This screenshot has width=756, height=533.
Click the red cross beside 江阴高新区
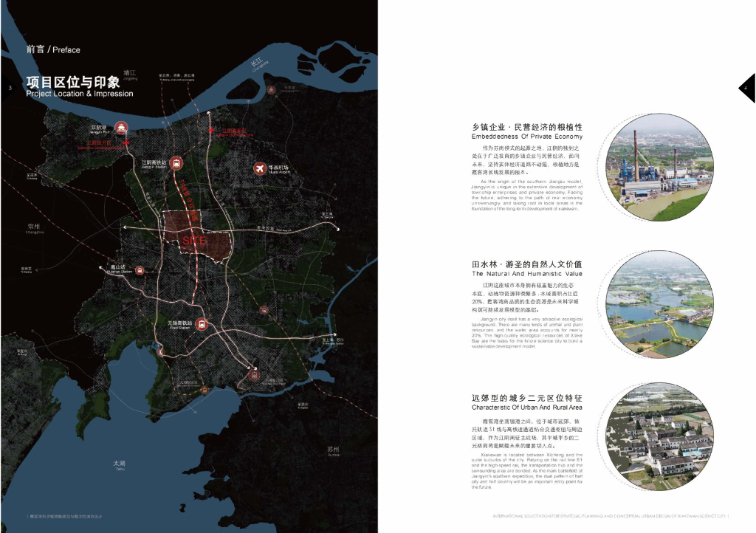point(211,130)
